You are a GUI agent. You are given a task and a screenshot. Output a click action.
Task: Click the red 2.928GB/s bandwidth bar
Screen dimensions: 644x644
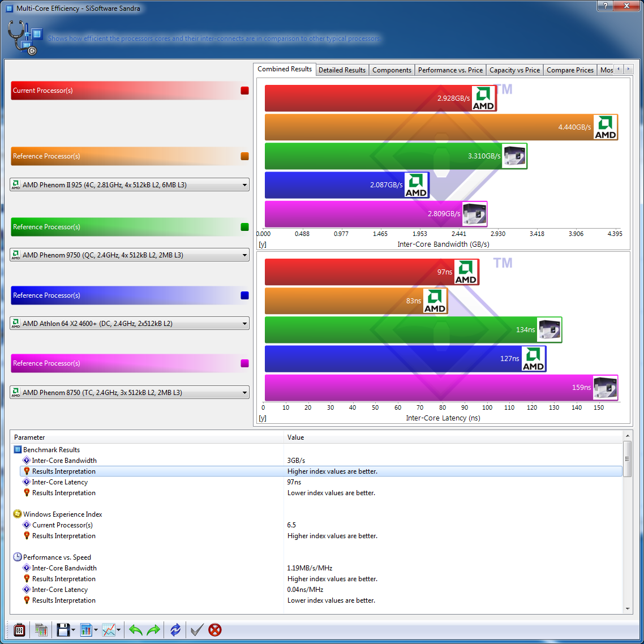(x=381, y=98)
